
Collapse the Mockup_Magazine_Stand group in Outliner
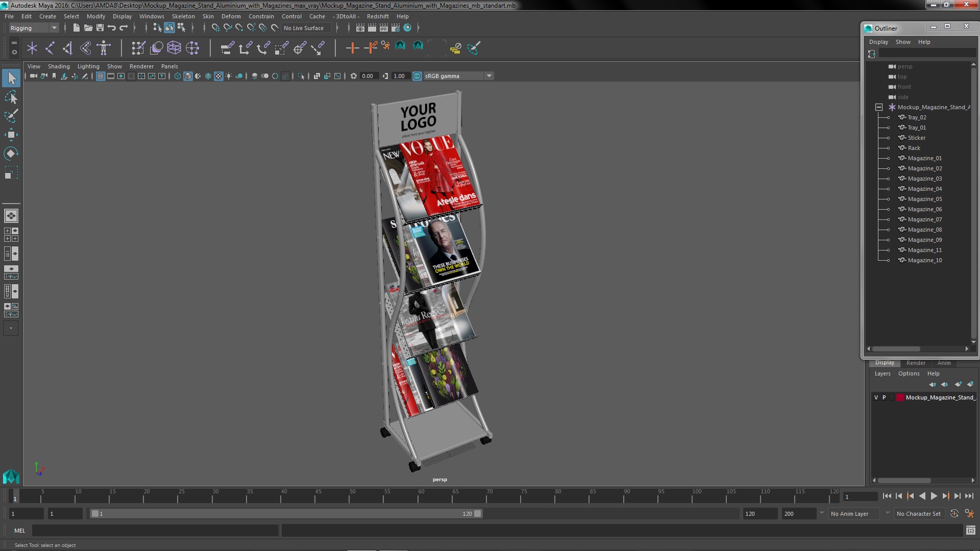(879, 107)
